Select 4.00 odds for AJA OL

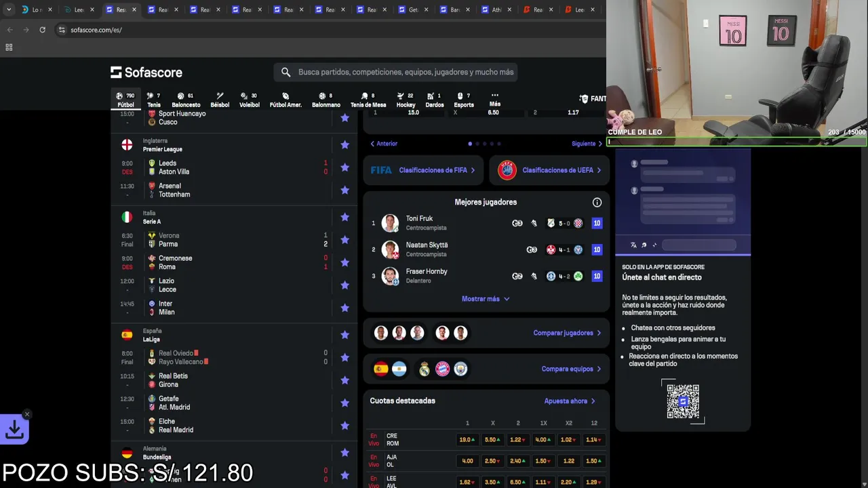(x=467, y=461)
